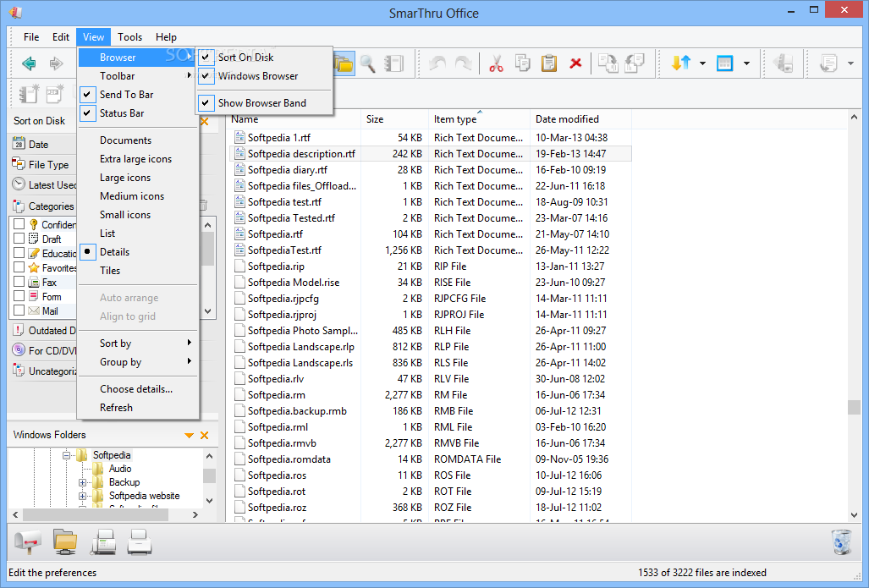869x588 pixels.
Task: Open the Tools menu
Action: tap(129, 37)
